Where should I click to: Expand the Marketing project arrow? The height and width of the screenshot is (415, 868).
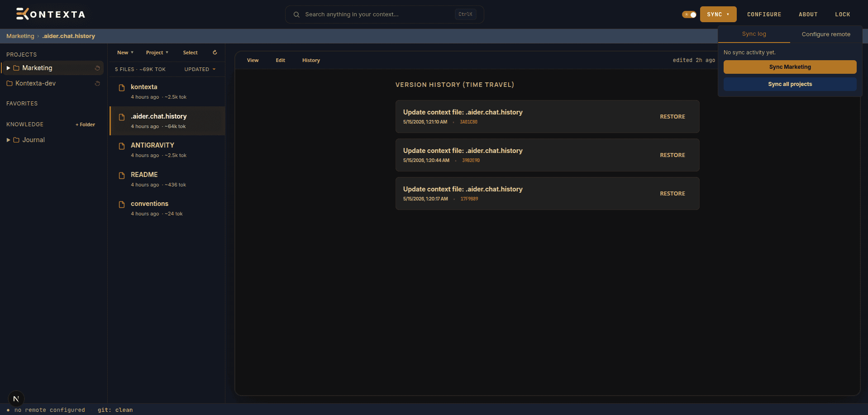[8, 68]
